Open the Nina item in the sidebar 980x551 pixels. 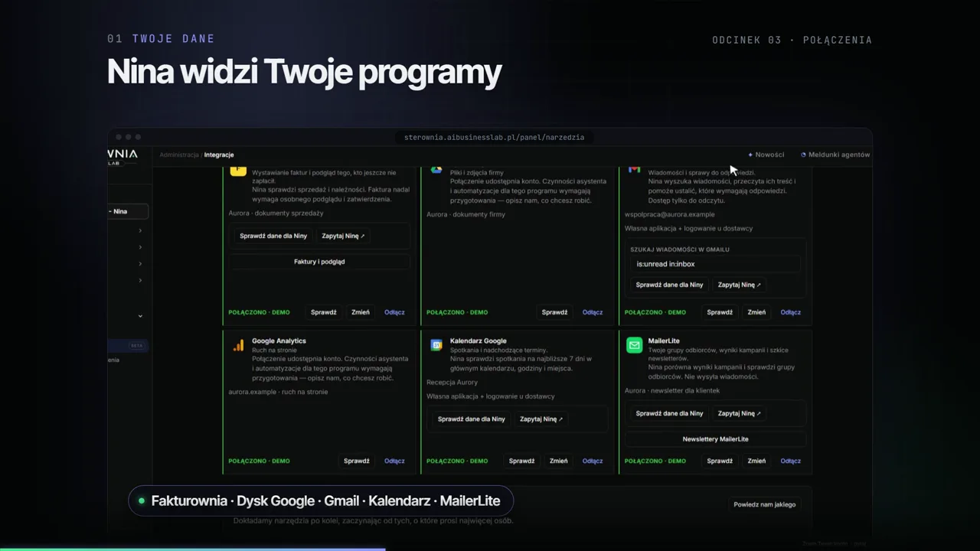(127, 211)
